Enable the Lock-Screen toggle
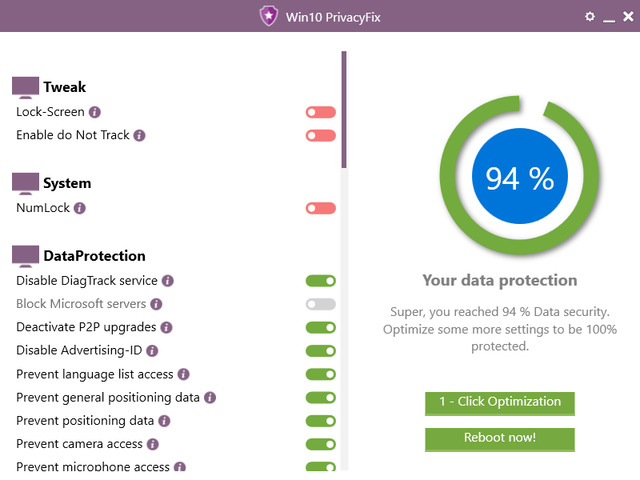640x480 pixels. click(x=321, y=112)
